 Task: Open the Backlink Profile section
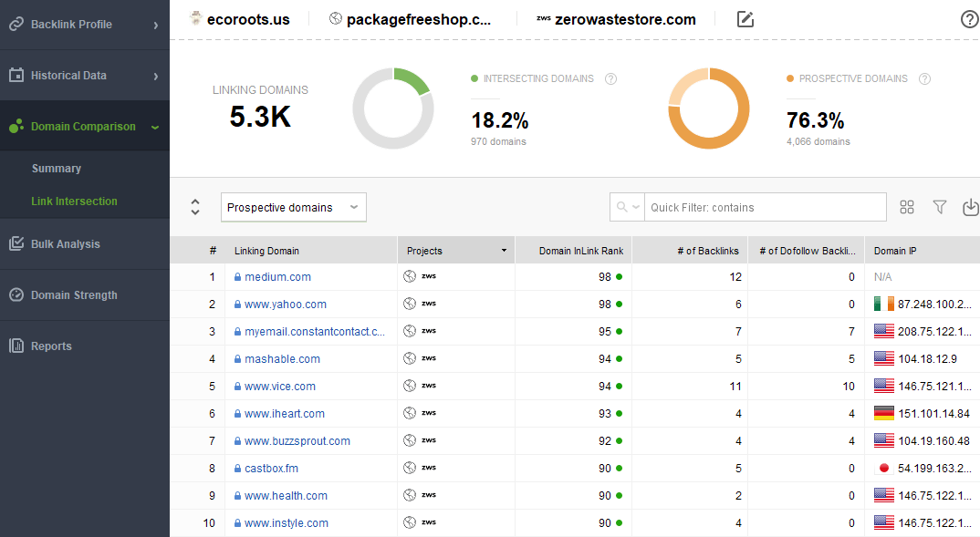(x=84, y=25)
